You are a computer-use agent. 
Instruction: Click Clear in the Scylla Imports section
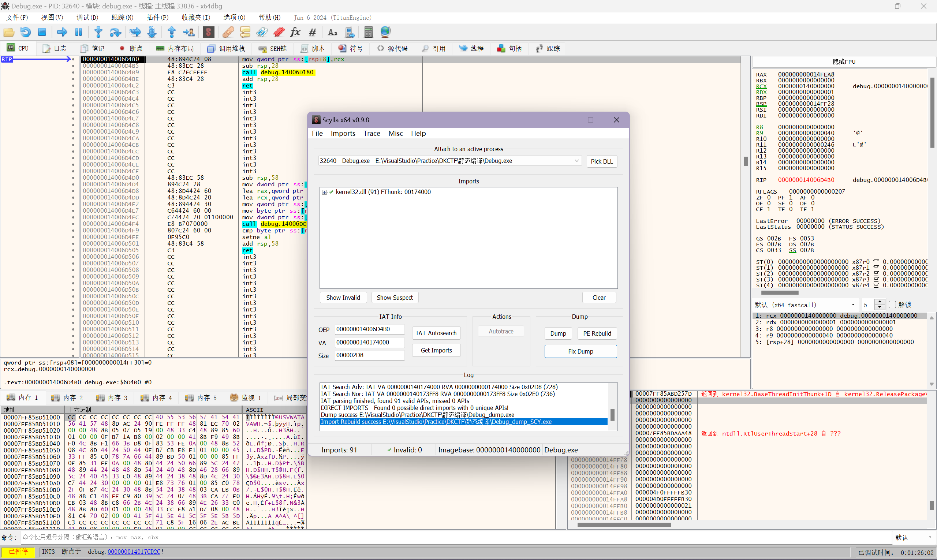599,297
